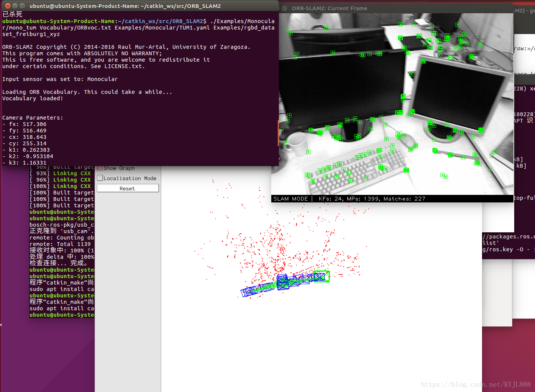The width and height of the screenshot is (535, 392).
Task: Click the 'Loading ORB Vocabulary' terminal line
Action: tap(87, 92)
